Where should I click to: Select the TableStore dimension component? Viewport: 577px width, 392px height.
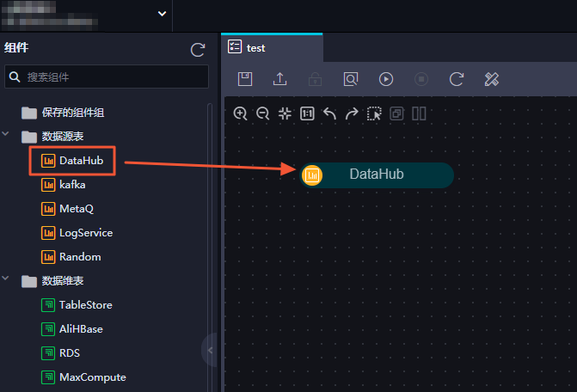[x=77, y=305]
